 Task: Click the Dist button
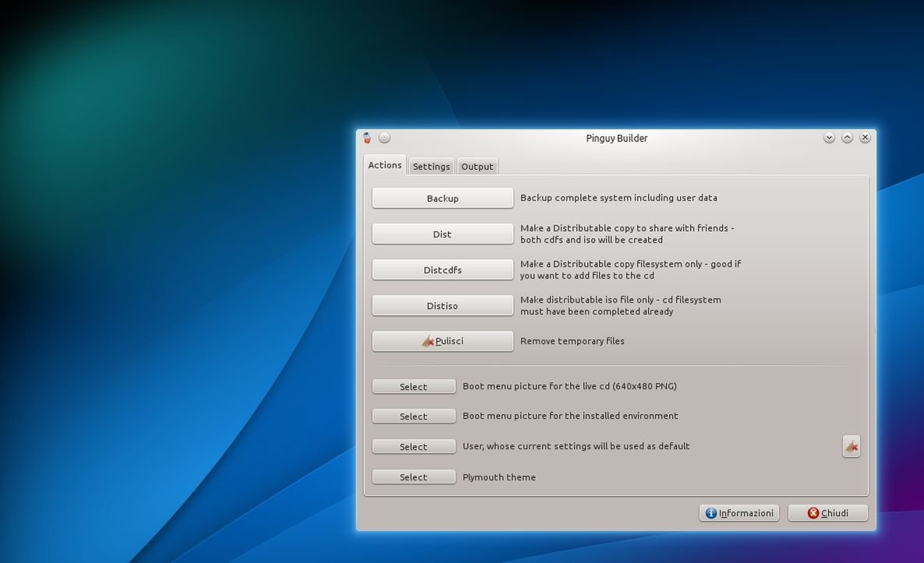442,234
